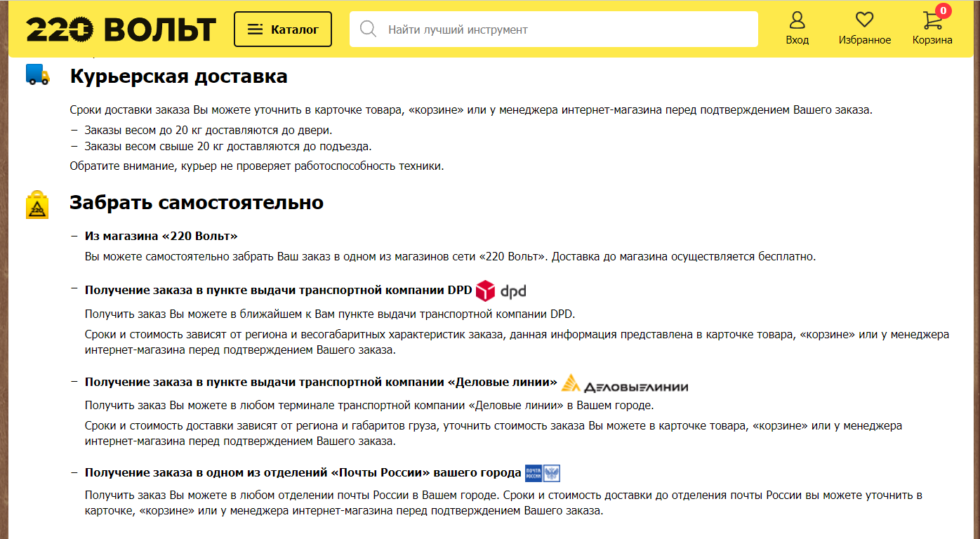
Task: Click the 'Обратите внимание, курьер' note
Action: pyautogui.click(x=257, y=167)
